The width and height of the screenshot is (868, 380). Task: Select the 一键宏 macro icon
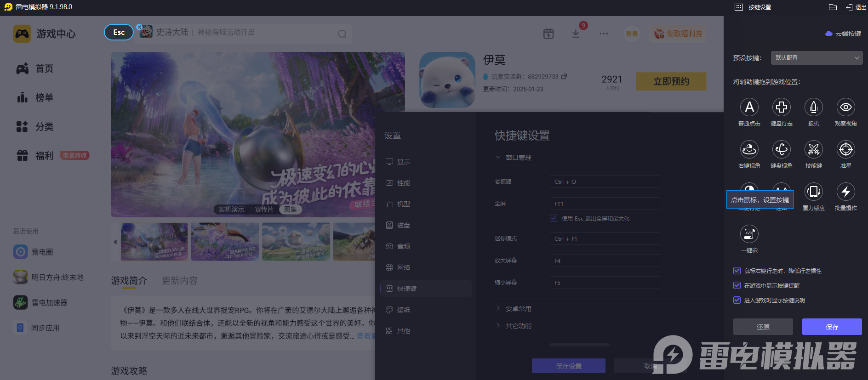(x=749, y=234)
